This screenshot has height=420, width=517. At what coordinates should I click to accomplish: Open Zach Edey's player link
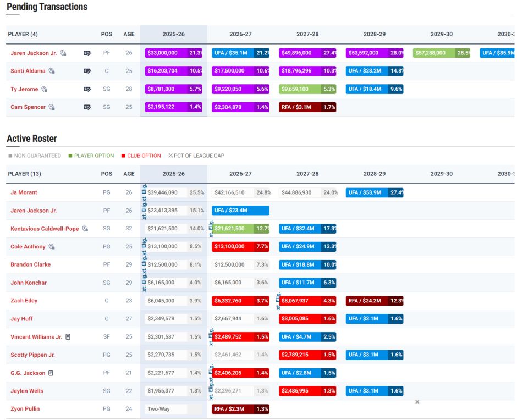(x=24, y=301)
